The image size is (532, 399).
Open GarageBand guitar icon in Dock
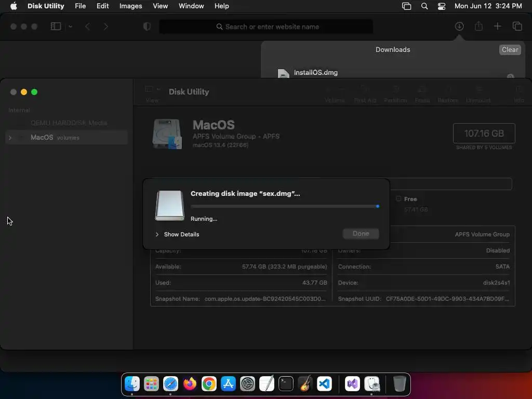305,384
